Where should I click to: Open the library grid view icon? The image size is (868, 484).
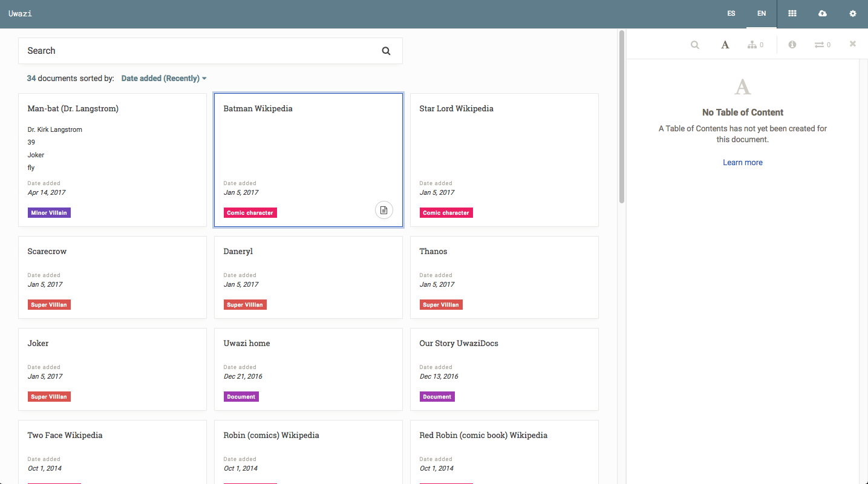[x=792, y=13]
